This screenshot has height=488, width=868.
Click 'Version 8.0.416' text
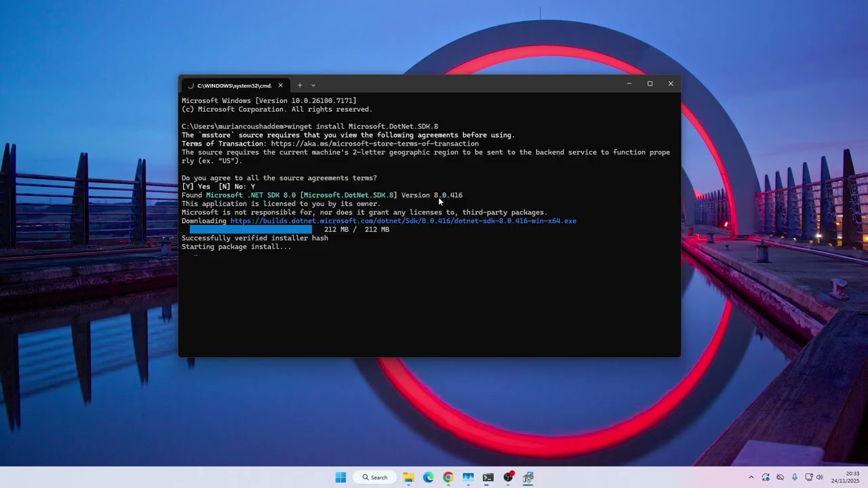click(x=432, y=195)
